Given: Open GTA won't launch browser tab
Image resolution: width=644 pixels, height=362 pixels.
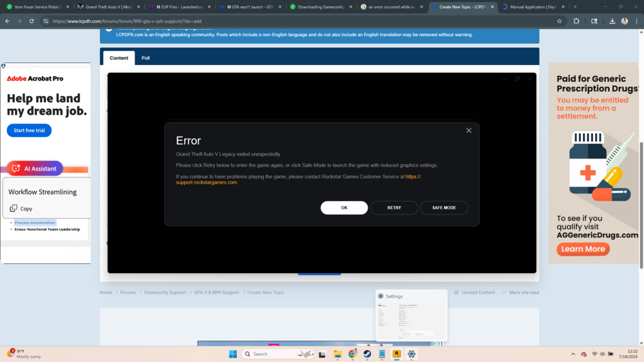Looking at the screenshot, I should coord(250,6).
